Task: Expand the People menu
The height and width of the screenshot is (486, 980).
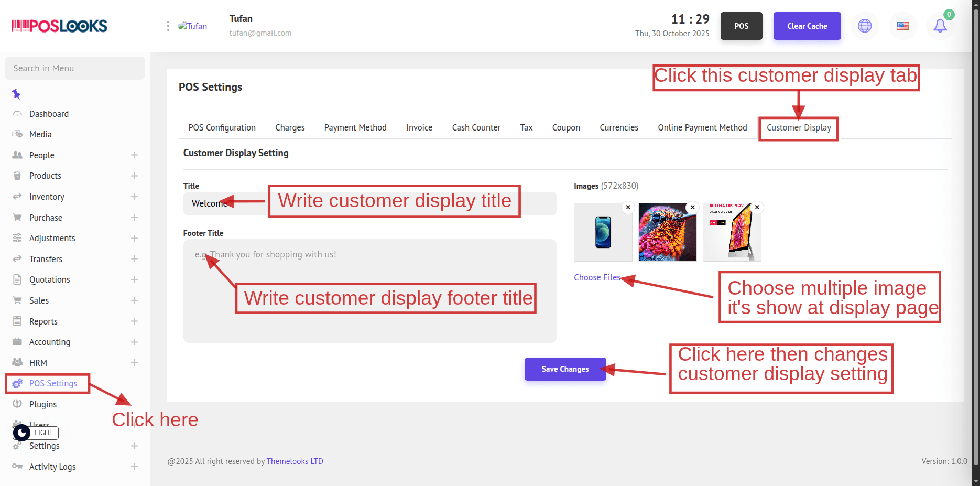Action: pyautogui.click(x=134, y=155)
